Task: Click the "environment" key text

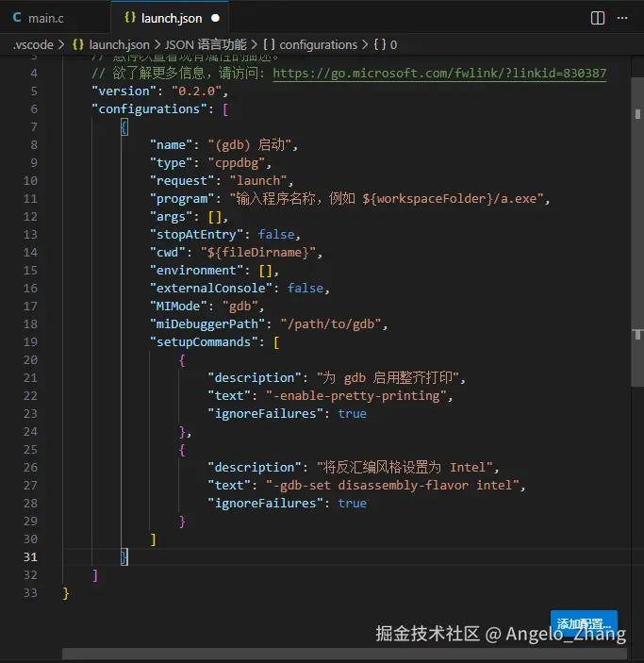Action: [197, 270]
